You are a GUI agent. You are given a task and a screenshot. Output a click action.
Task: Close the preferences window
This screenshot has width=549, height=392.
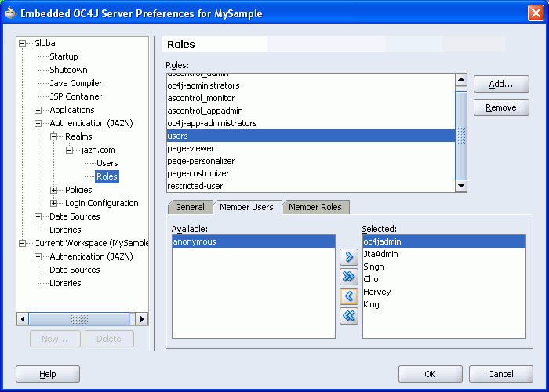(536, 13)
